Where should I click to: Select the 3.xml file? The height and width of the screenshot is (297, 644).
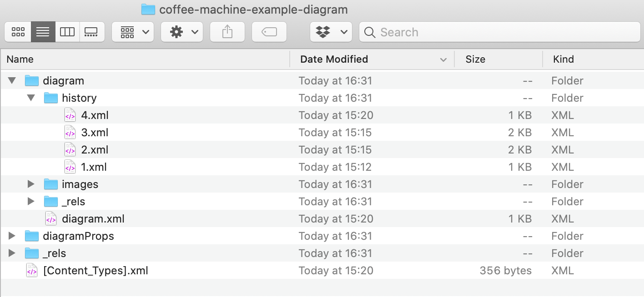[x=96, y=132]
